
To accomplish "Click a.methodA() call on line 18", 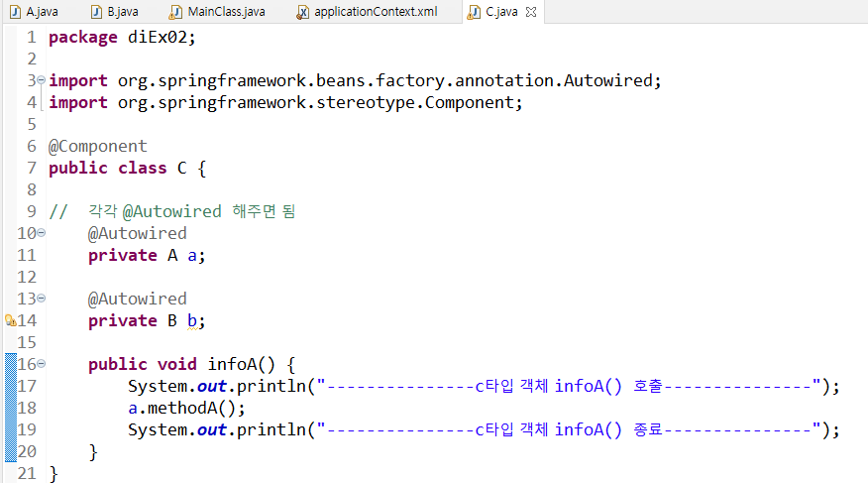I will (x=186, y=408).
